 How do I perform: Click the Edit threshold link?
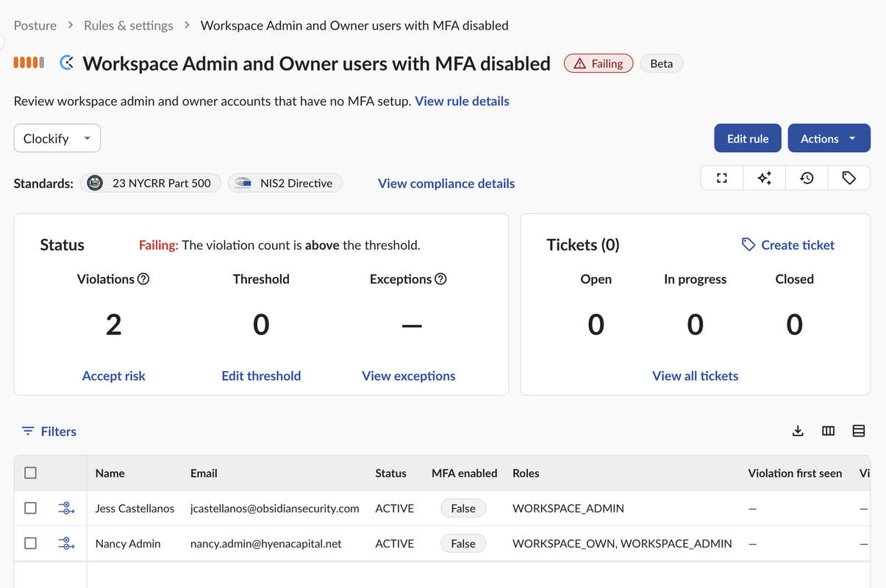(x=261, y=376)
